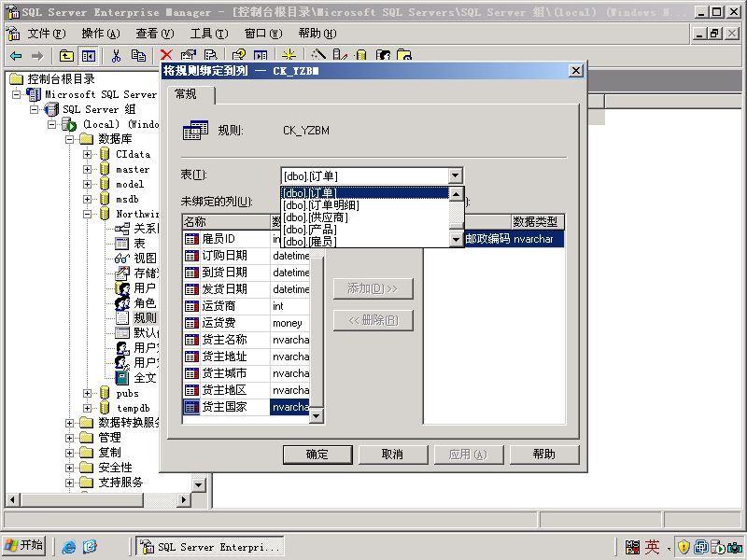Click the unbound columns list scroll-down arrow
This screenshot has width=747, height=560.
click(317, 416)
